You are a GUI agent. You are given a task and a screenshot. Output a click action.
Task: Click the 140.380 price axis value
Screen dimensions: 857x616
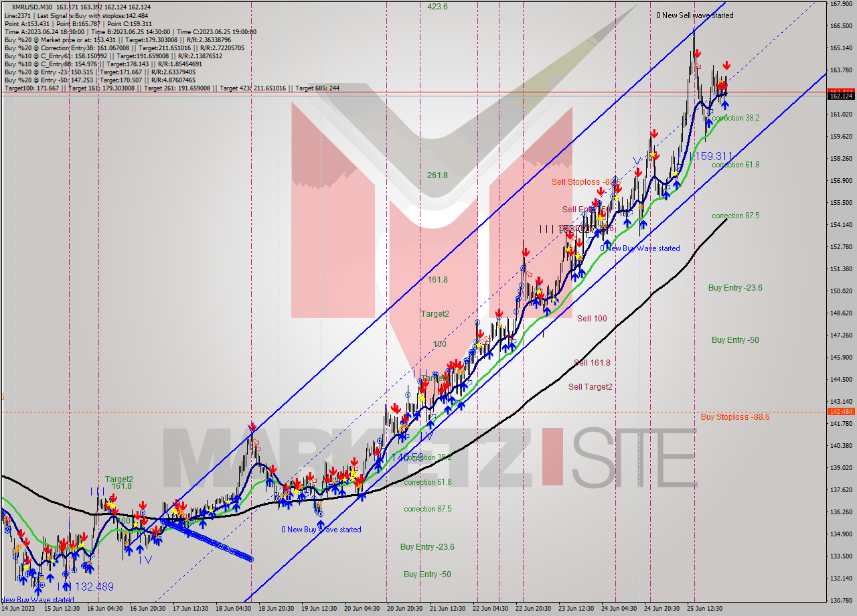[x=841, y=446]
